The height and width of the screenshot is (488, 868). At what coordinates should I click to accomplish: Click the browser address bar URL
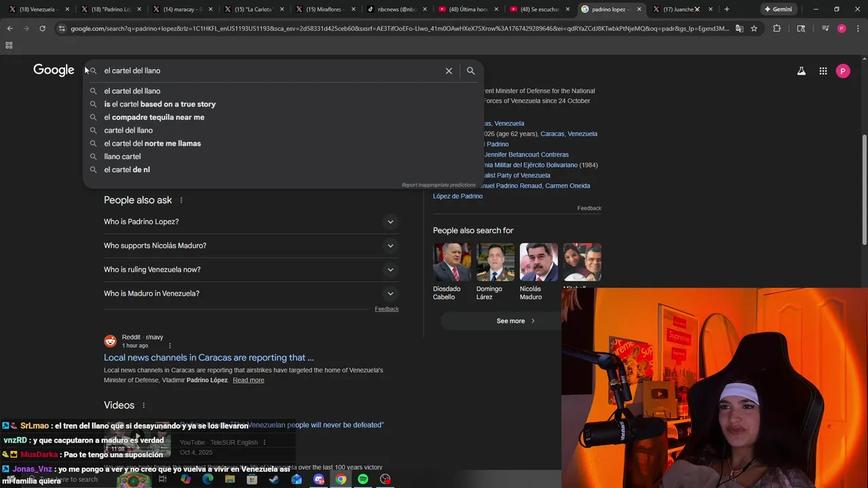(400, 28)
